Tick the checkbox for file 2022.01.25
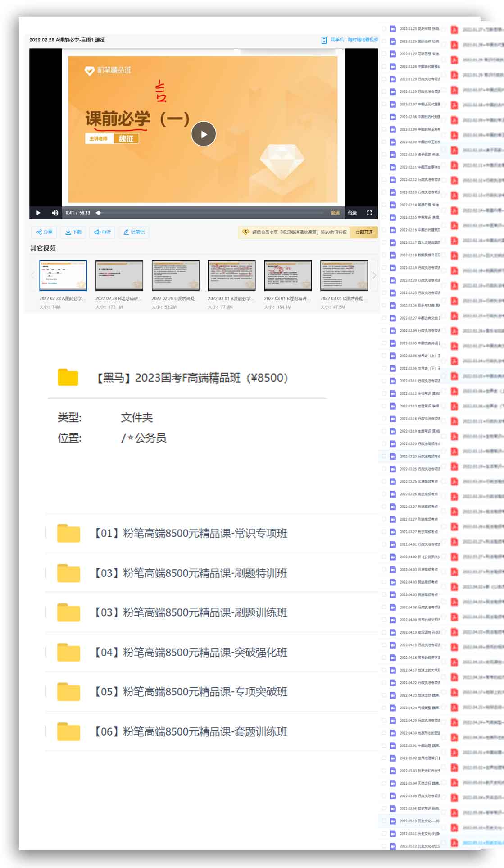504x868 pixels. (384, 29)
